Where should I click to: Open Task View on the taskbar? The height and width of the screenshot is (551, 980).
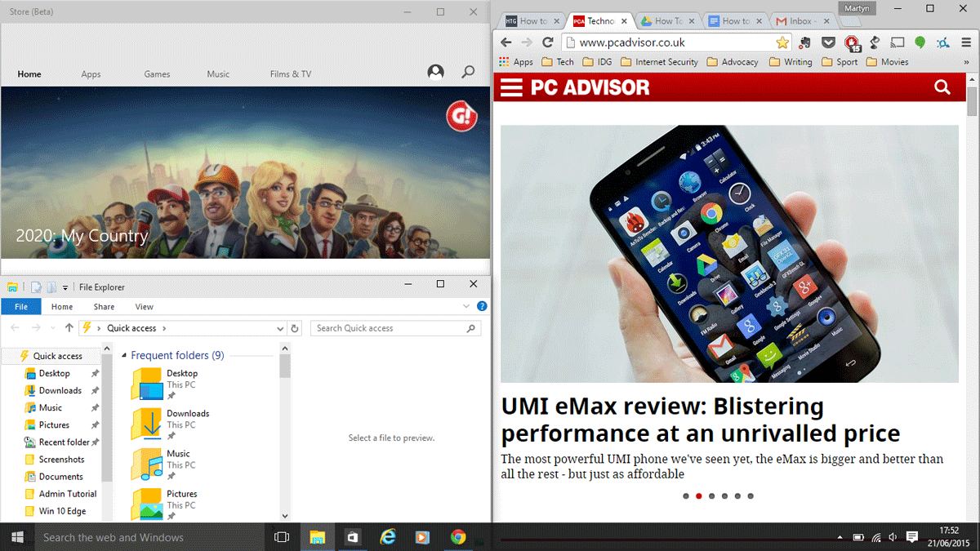[282, 537]
